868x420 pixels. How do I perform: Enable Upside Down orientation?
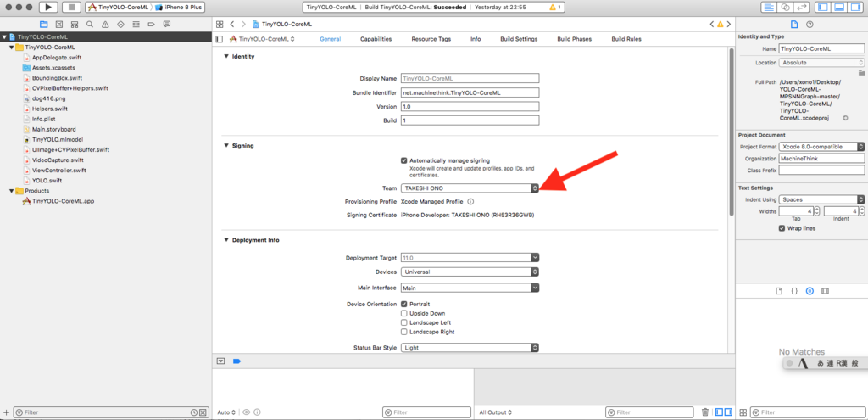pos(404,314)
